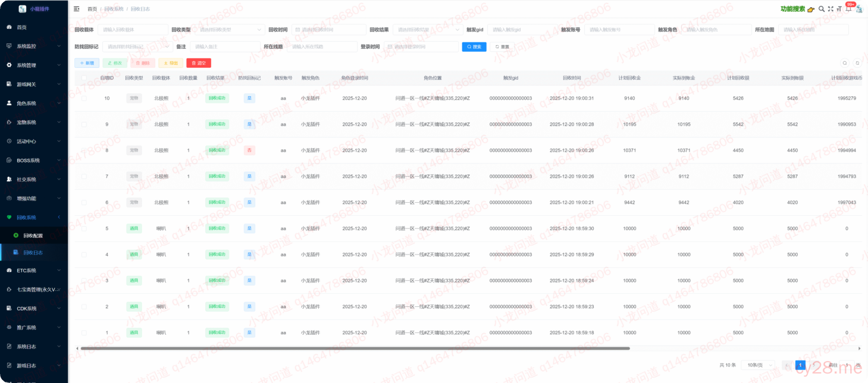The image size is (868, 383).
Task: Toggle search panel with round magnifier icon
Action: 844,63
